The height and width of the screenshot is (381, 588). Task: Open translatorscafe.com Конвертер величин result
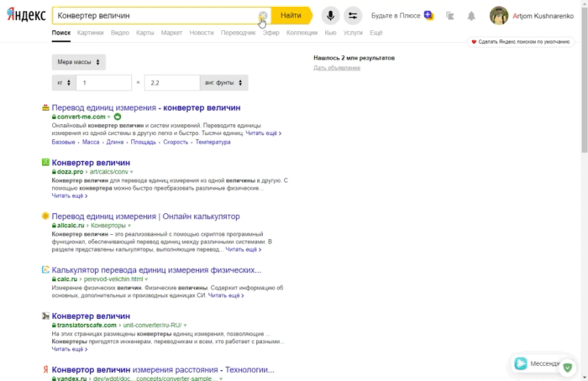pos(91,316)
